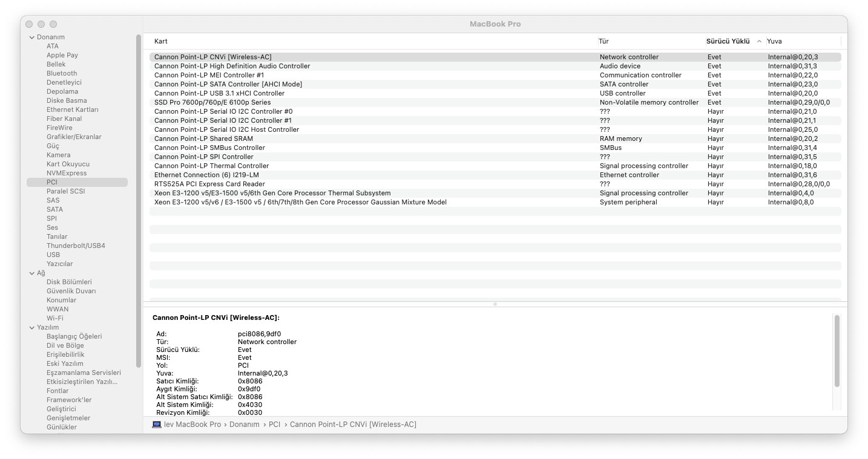Screen dimensions: 868x459
Task: Open Kamera in the sidebar
Action: (59, 155)
